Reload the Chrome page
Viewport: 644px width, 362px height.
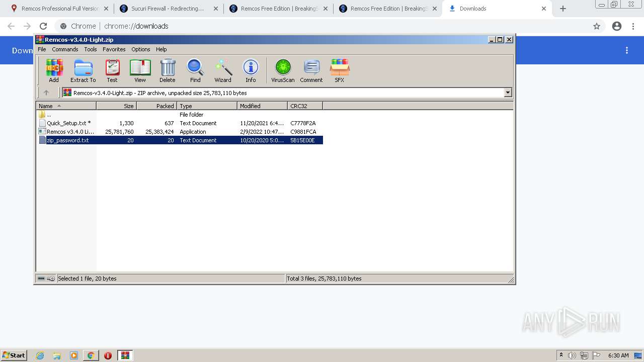coord(43,26)
